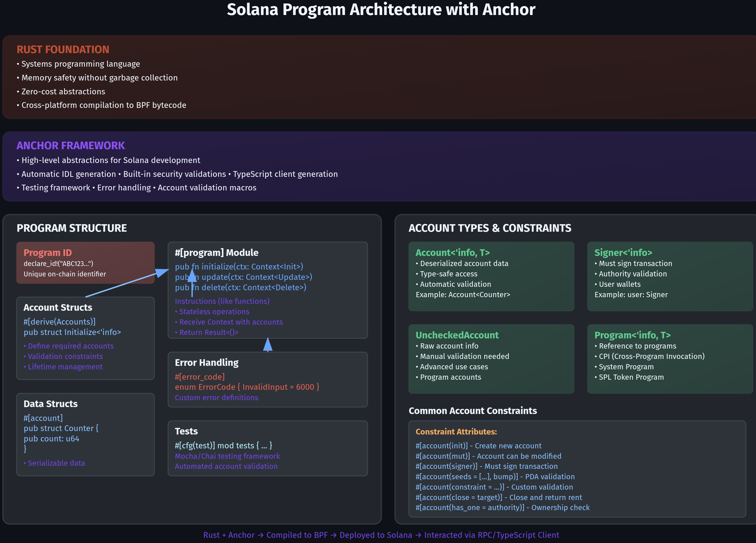This screenshot has width=756, height=543.
Task: Click 'Unique on-chain identifier' text
Action: tap(65, 274)
